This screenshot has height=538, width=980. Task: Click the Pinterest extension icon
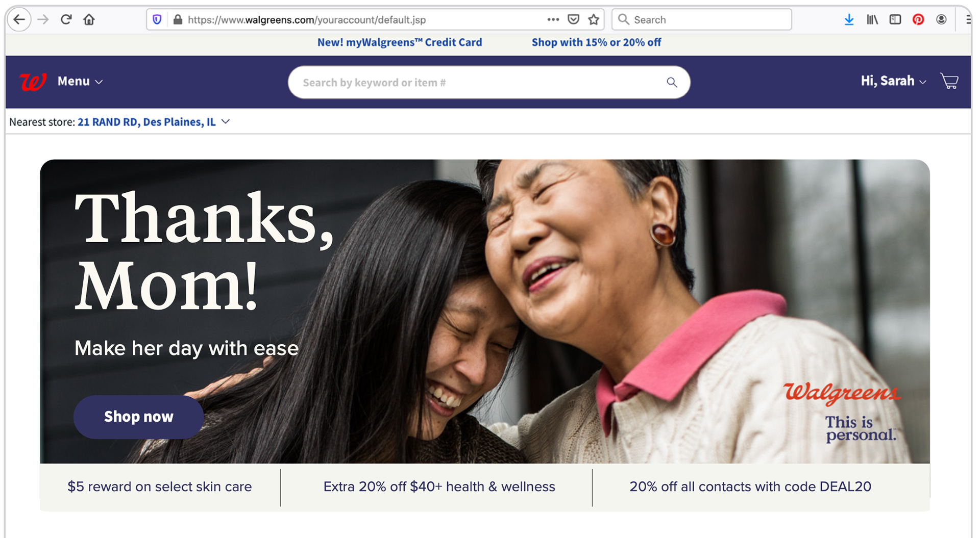click(918, 20)
